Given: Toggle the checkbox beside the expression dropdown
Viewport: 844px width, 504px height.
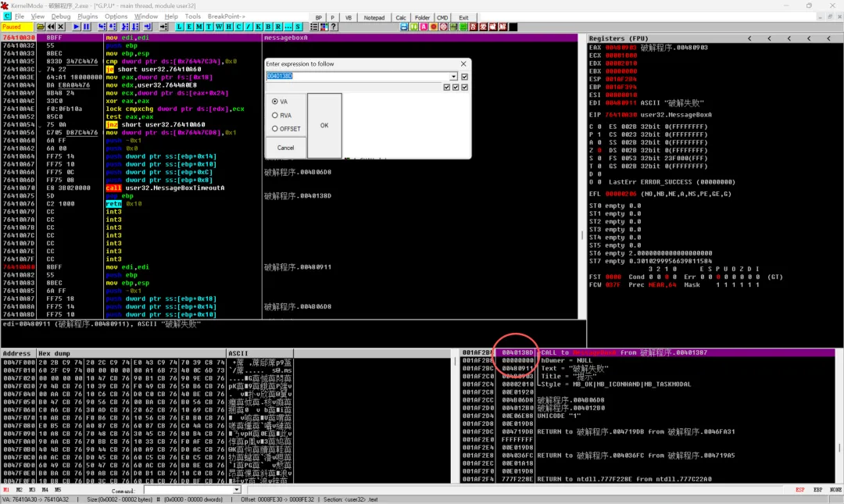Looking at the screenshot, I should click(x=464, y=77).
